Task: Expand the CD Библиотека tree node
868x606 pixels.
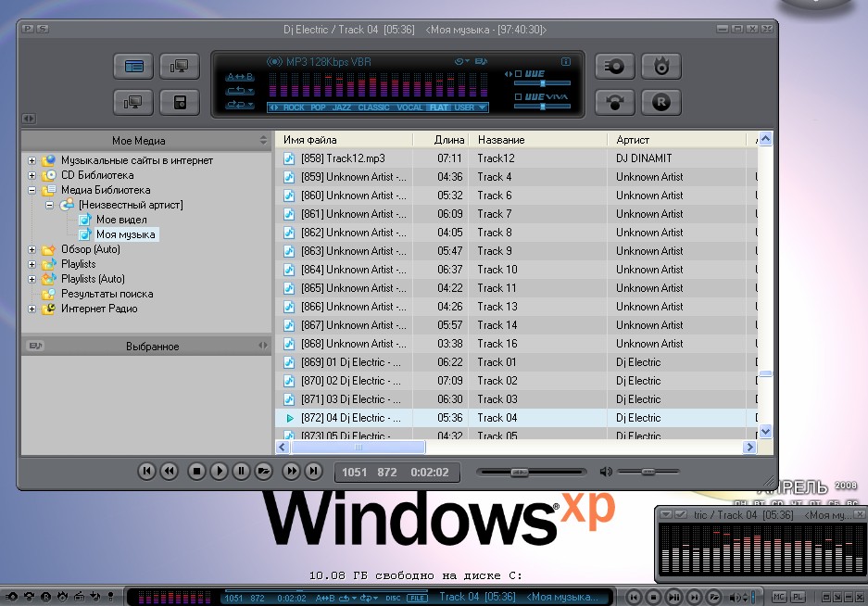Action: coord(32,176)
